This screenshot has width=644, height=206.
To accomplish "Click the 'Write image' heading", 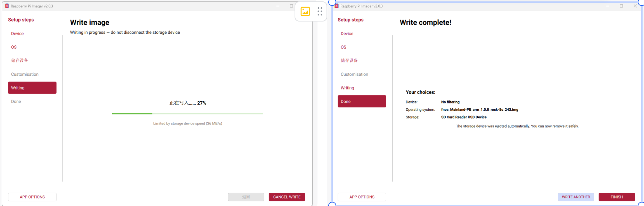I will [90, 23].
